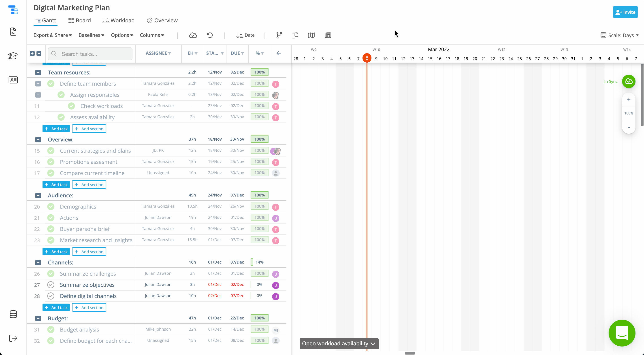This screenshot has height=355, width=644.
Task: Click Open workload availability
Action: [339, 344]
